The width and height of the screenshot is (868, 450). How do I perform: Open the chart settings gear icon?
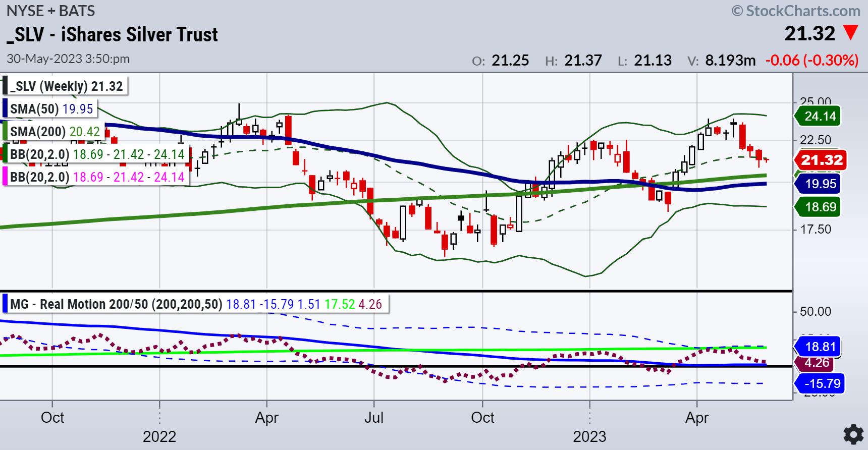click(853, 434)
